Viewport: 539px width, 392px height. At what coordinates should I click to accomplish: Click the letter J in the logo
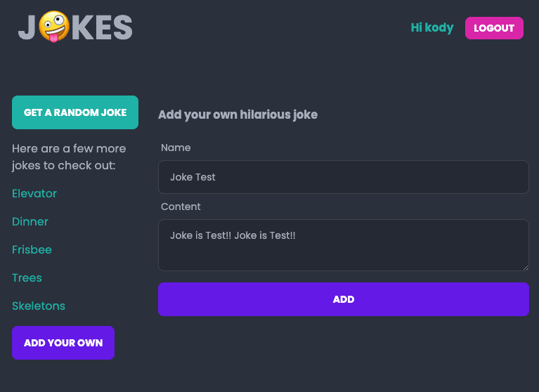(27, 29)
